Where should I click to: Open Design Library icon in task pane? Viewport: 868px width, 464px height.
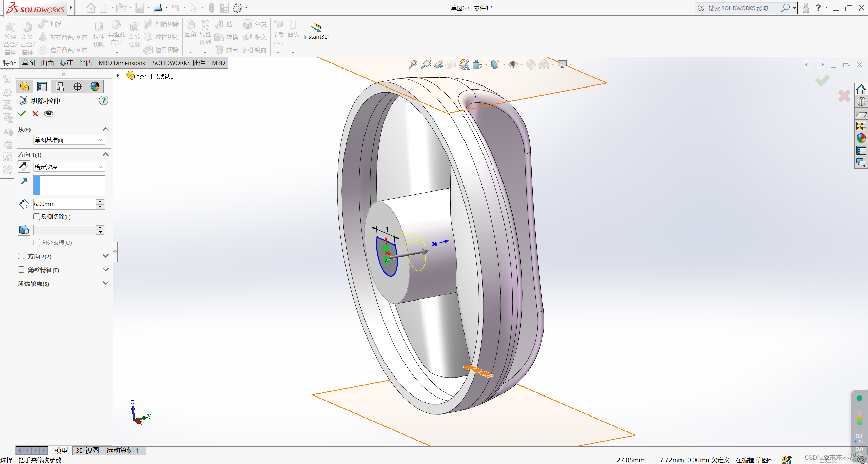(x=861, y=101)
